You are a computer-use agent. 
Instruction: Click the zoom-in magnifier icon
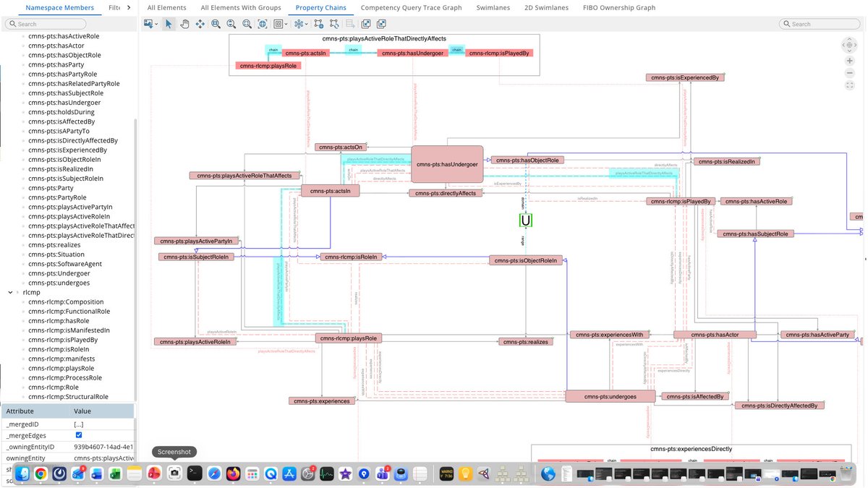coord(216,23)
